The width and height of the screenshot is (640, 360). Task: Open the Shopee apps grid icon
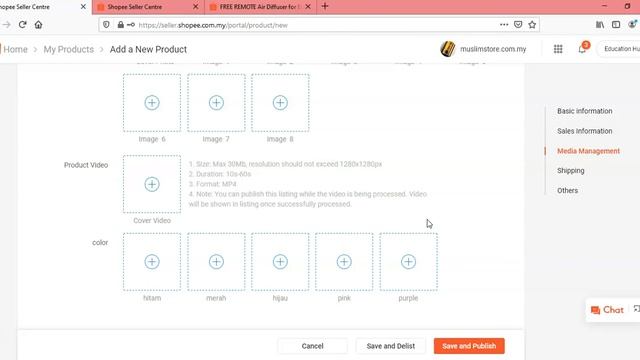(x=558, y=49)
